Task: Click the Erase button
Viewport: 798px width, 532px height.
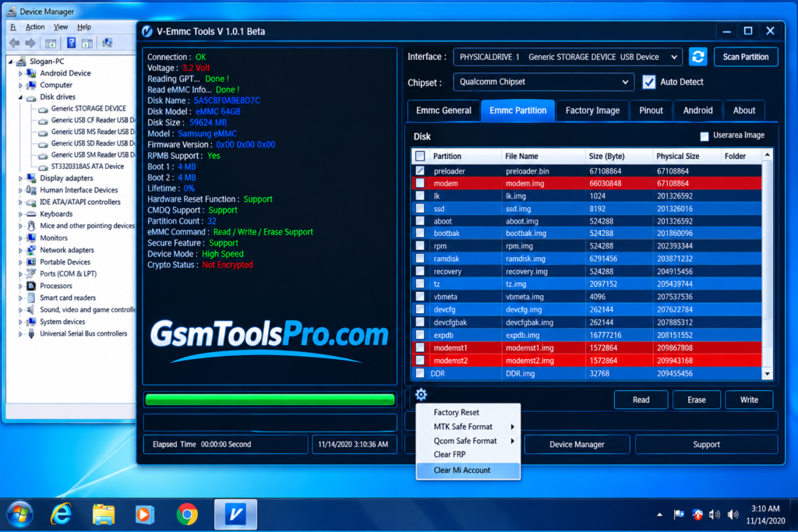Action: (696, 400)
